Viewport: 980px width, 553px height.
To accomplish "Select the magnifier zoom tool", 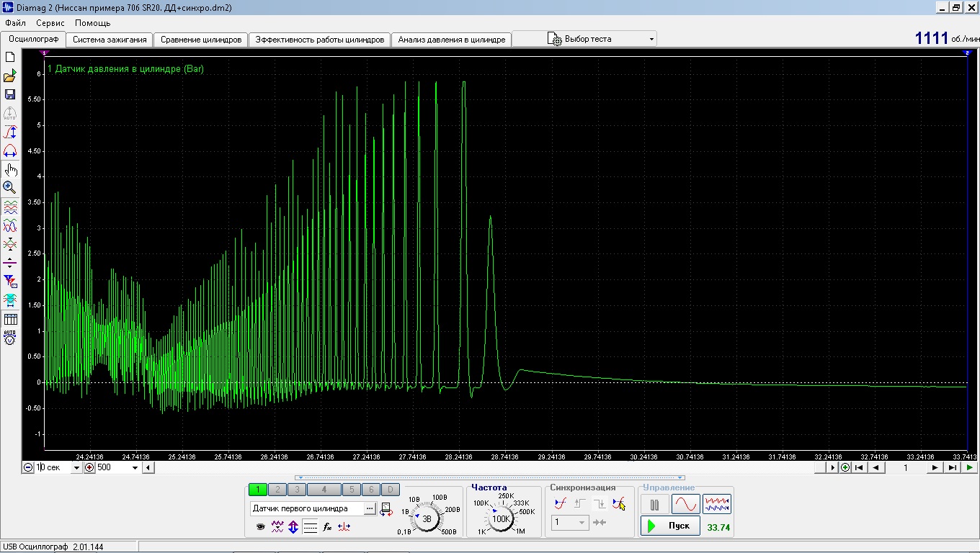I will [x=10, y=188].
